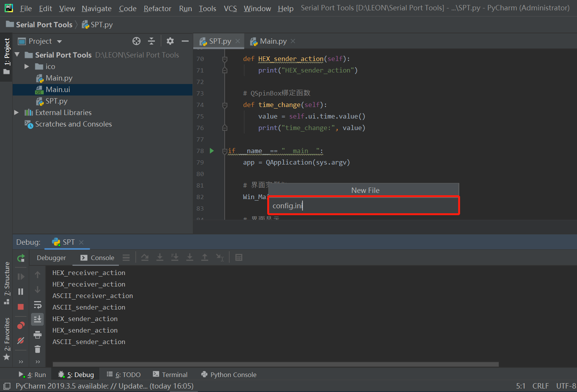Toggle tool window bars icon in status bar
The width and height of the screenshot is (577, 392).
7,386
